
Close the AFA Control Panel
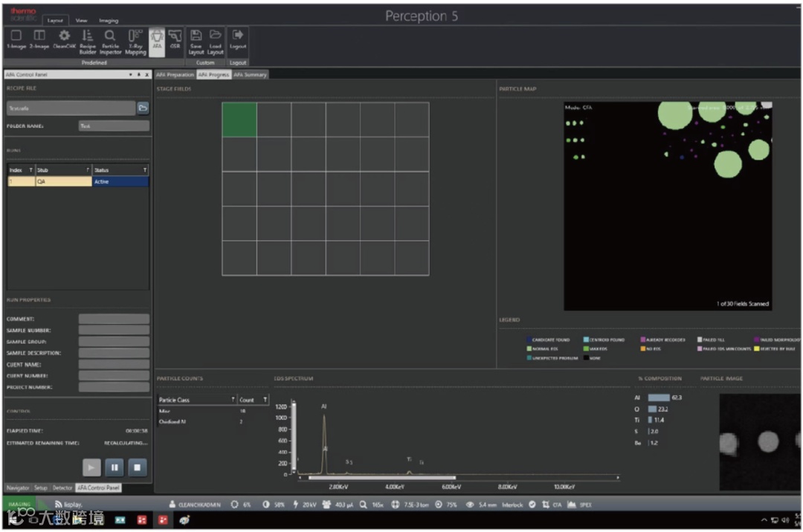[x=147, y=75]
